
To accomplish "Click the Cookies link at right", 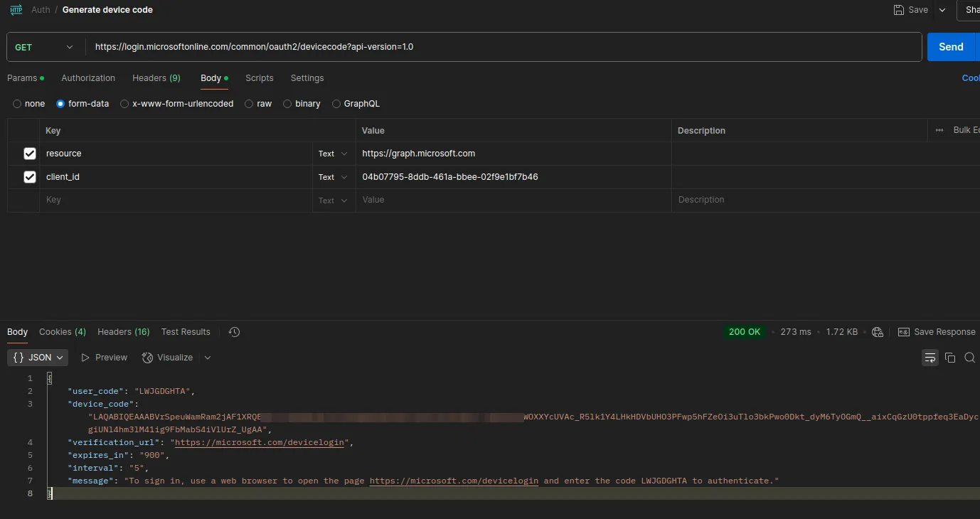I will (x=971, y=78).
